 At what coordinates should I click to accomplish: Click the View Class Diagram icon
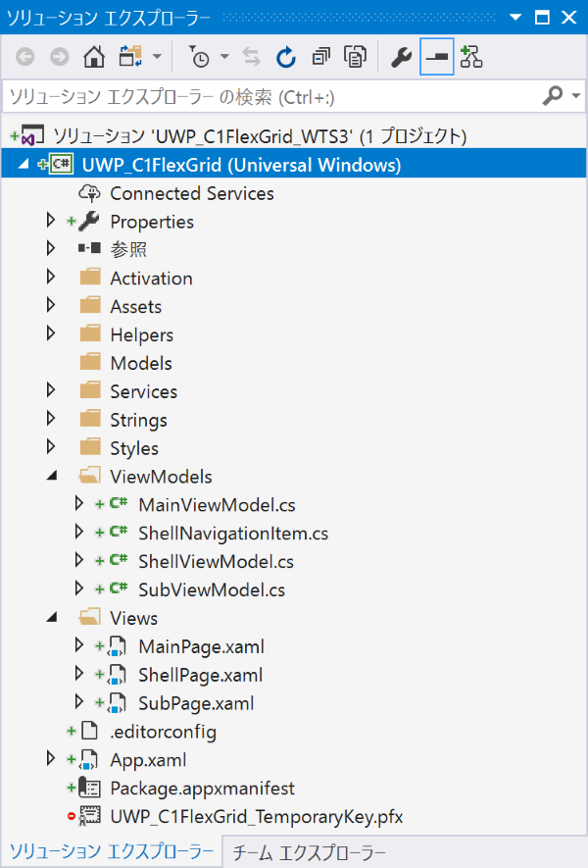[471, 57]
